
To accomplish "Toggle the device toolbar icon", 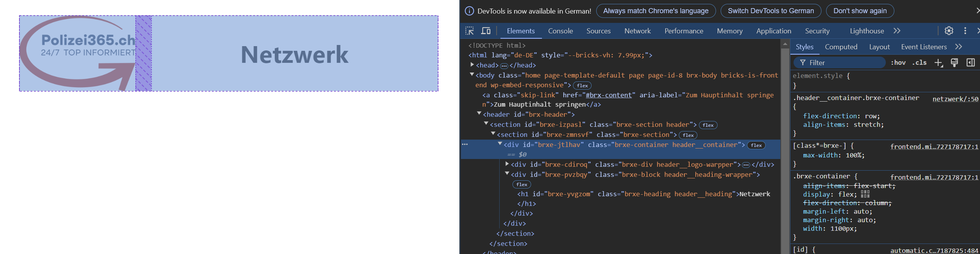I will click(486, 31).
